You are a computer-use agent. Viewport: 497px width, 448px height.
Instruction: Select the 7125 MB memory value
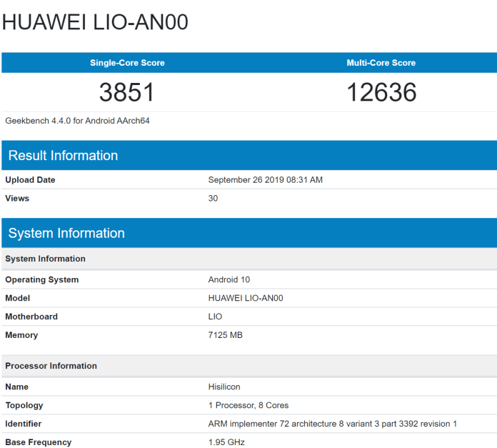click(226, 335)
